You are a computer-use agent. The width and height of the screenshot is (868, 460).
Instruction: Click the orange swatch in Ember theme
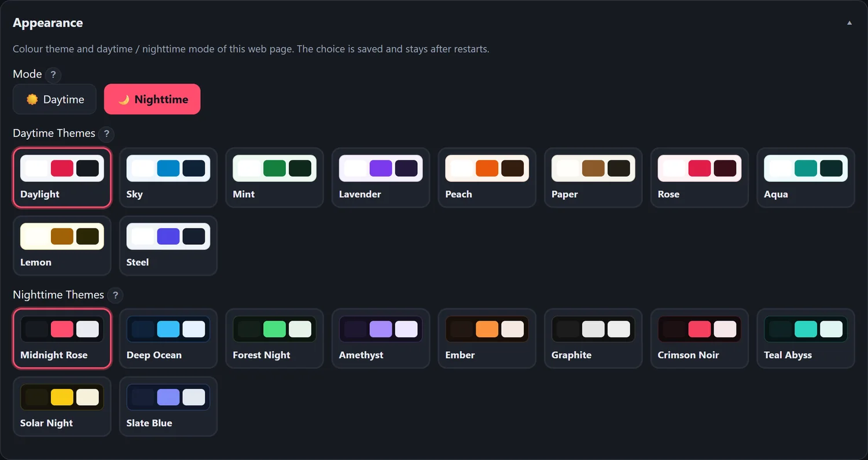pyautogui.click(x=487, y=329)
